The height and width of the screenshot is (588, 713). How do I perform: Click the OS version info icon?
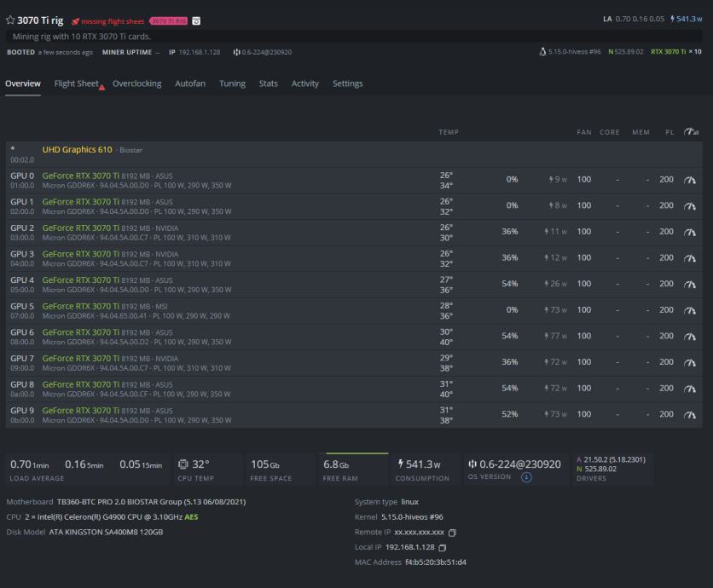pos(526,477)
